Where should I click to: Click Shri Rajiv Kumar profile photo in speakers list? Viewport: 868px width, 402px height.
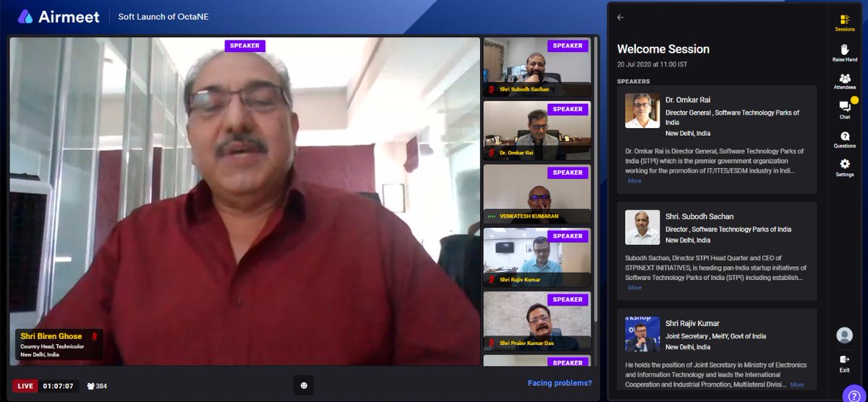point(642,334)
